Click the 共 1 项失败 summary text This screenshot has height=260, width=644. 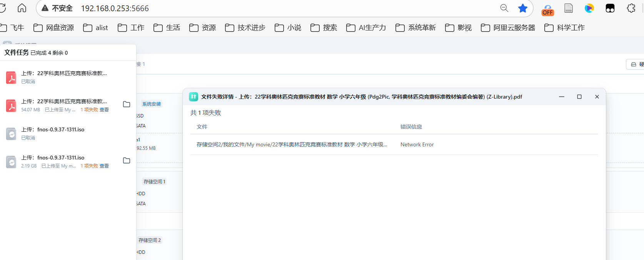[x=205, y=113]
